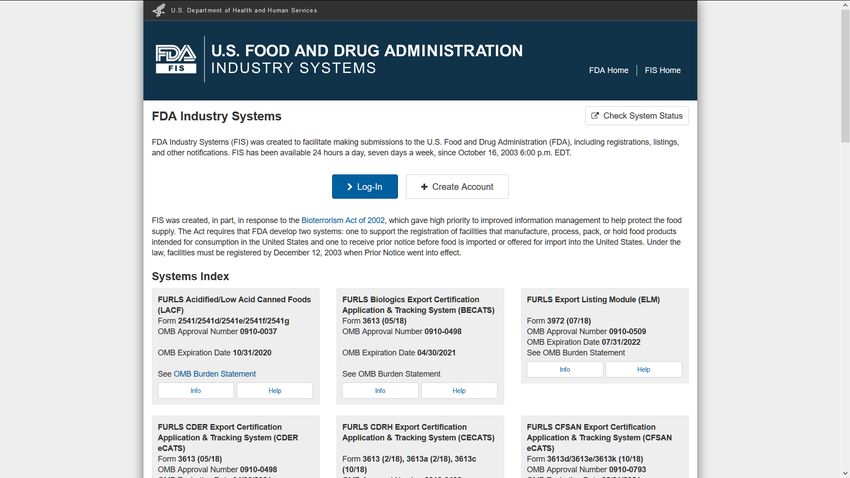Open the FDA Home navigation link

point(609,70)
